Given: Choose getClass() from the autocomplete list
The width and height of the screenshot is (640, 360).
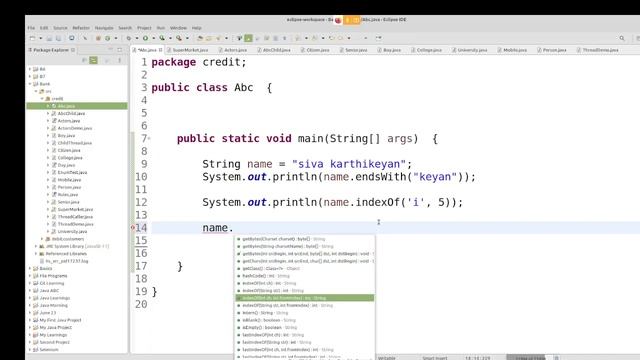Looking at the screenshot, I should coord(304,269).
